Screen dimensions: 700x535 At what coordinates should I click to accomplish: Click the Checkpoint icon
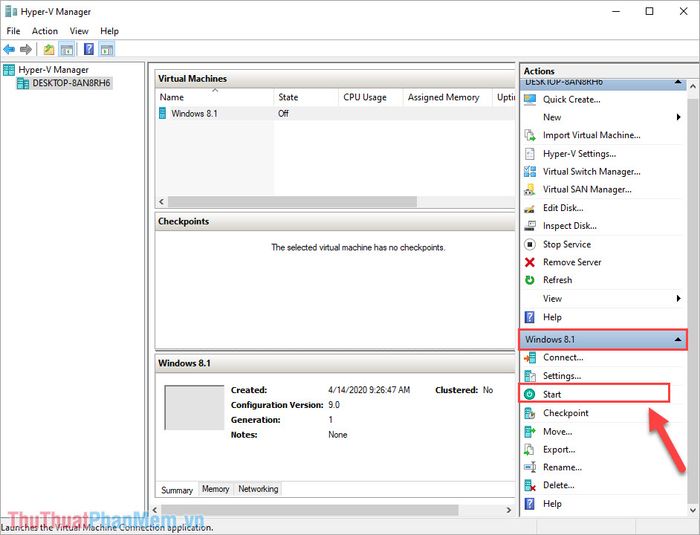[530, 413]
